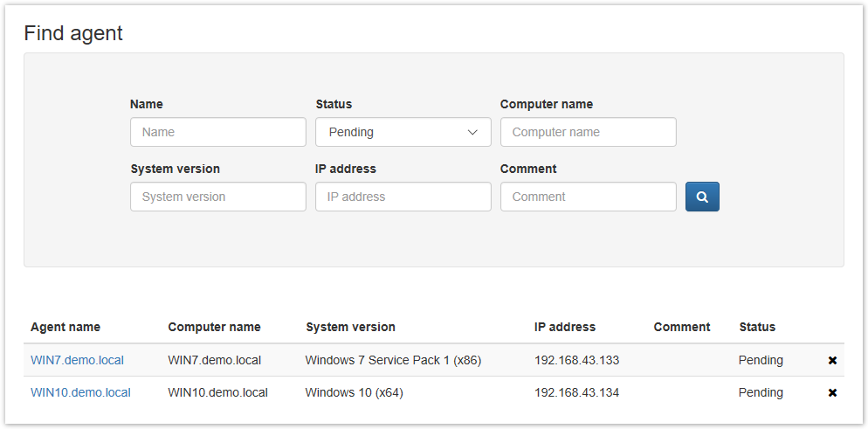Open the Status dropdown showing Pending

point(403,133)
